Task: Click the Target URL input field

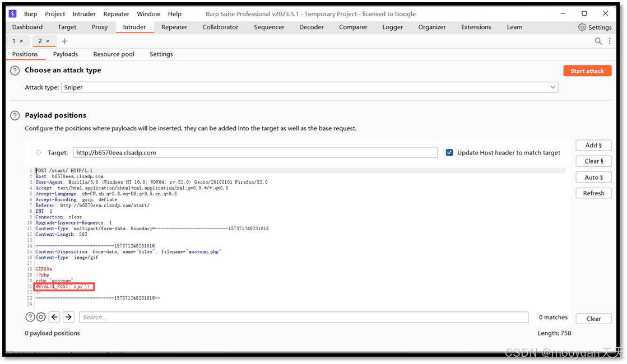Action: pos(255,153)
